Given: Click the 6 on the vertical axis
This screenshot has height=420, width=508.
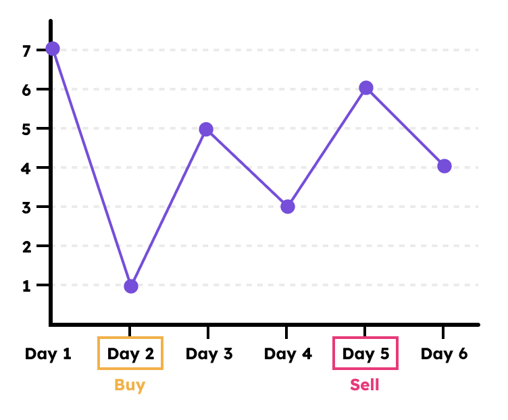Looking at the screenshot, I should point(26,89).
